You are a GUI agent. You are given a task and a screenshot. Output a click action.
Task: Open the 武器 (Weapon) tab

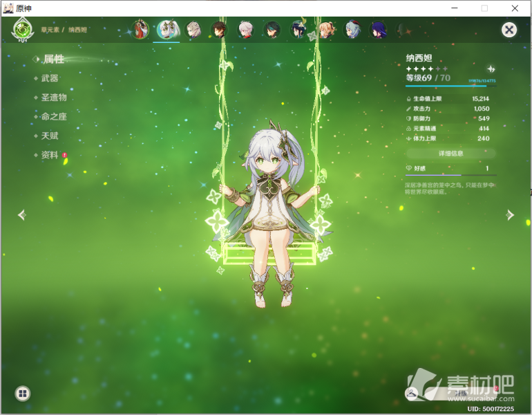tap(50, 79)
